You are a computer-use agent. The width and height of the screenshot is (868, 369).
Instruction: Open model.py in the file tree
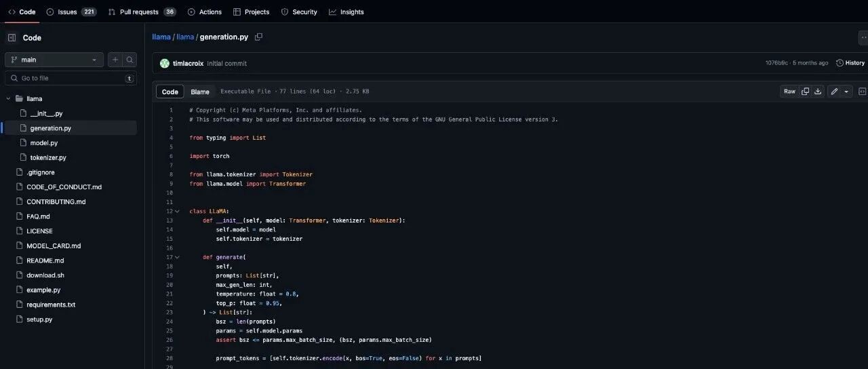(x=43, y=142)
